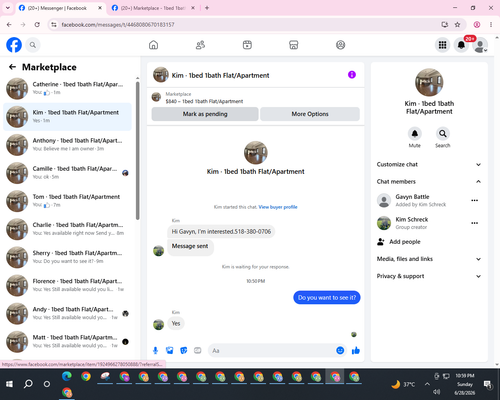Open the $840 1bed 1bath listing thumbnail
Image resolution: width=500 pixels, height=400 pixels.
click(156, 97)
